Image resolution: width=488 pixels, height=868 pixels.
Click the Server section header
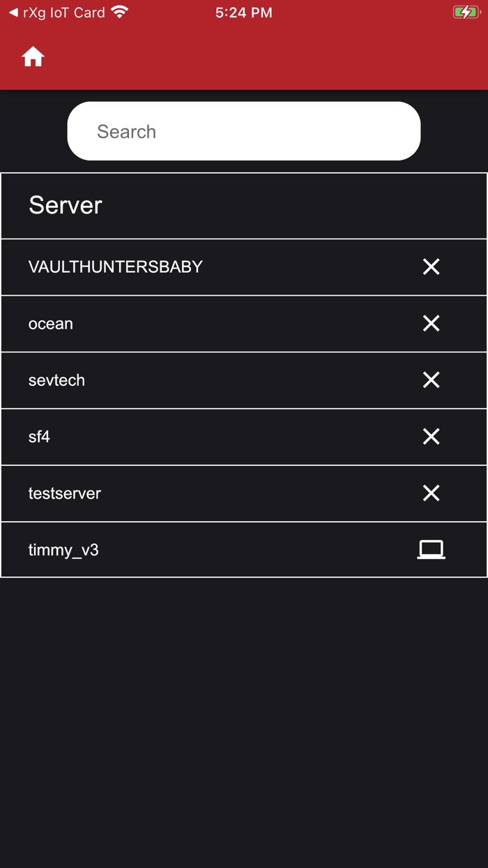coord(65,205)
